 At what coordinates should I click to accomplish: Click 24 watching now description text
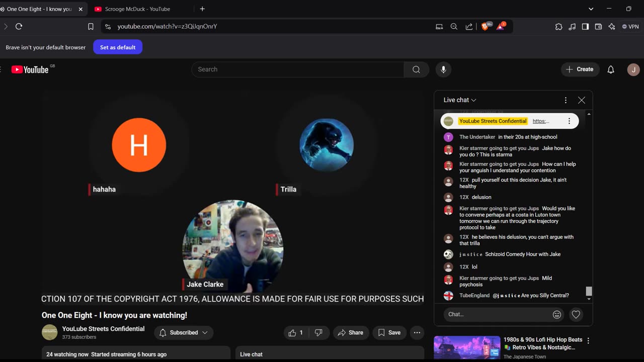[x=67, y=354]
